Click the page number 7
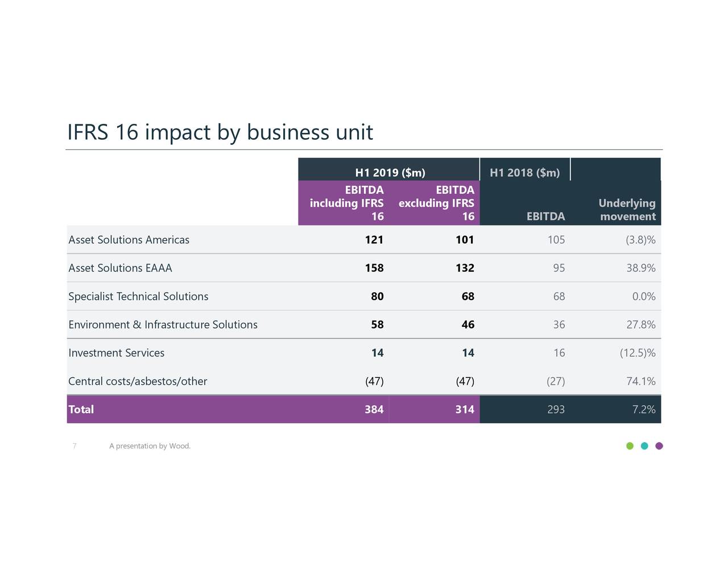Image resolution: width=728 pixels, height=562 pixels. click(x=74, y=446)
